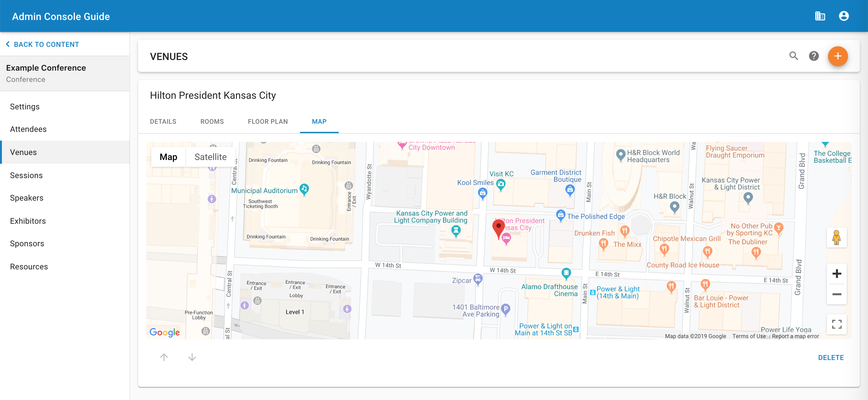Viewport: 868px width, 400px height.
Task: Click the Garment District Boutique marker
Action: point(570,191)
